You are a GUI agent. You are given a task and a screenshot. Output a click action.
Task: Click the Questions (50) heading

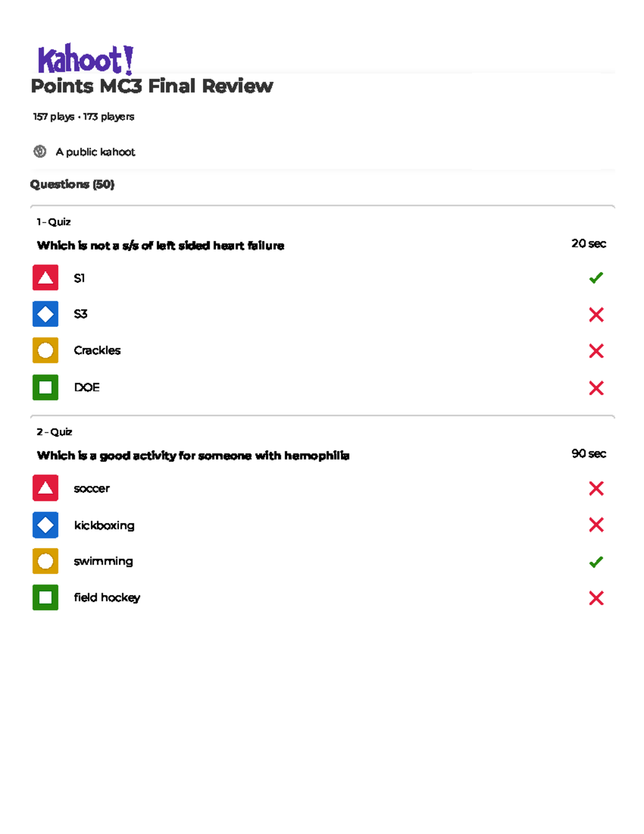coord(72,184)
